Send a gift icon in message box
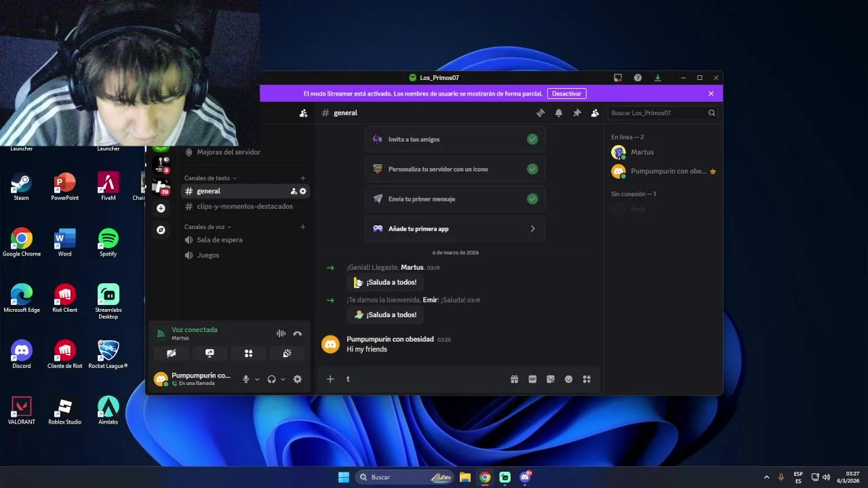The height and width of the screenshot is (488, 868). click(514, 380)
